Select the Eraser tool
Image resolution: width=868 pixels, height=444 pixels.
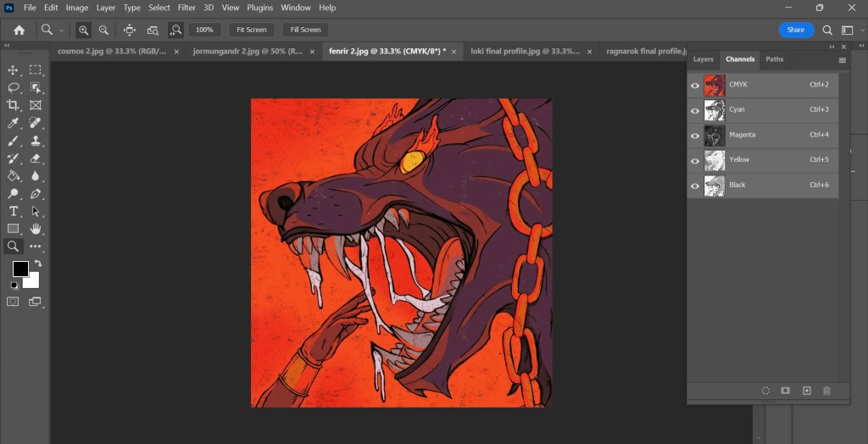[36, 158]
